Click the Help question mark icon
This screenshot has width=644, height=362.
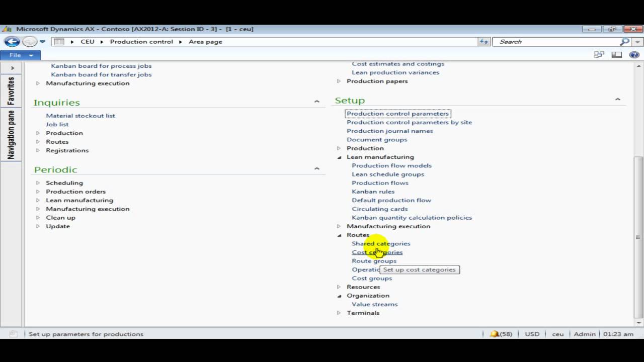(x=634, y=55)
